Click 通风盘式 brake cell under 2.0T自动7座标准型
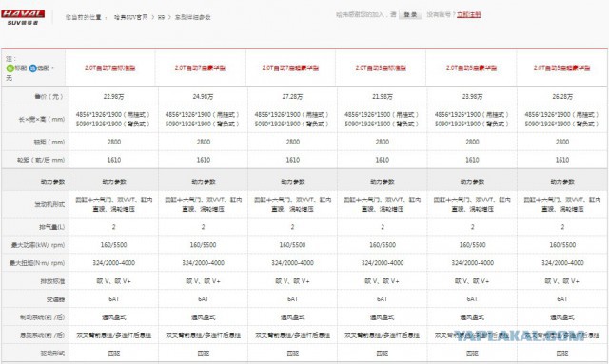 point(114,317)
